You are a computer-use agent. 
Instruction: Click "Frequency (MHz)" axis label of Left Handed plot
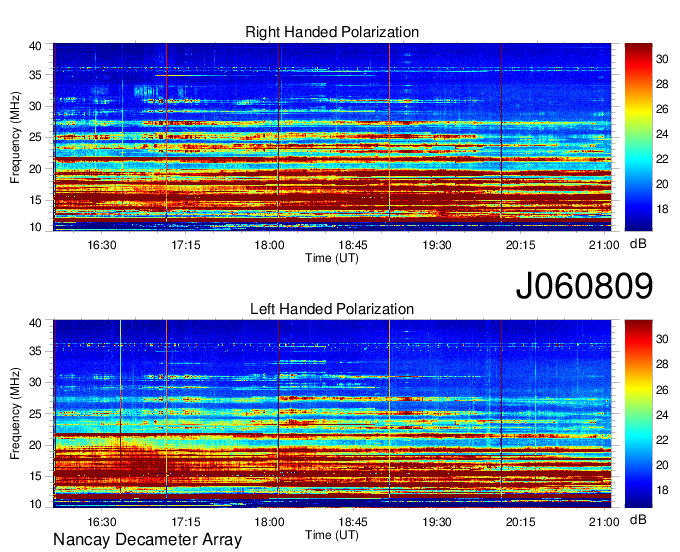[15, 414]
